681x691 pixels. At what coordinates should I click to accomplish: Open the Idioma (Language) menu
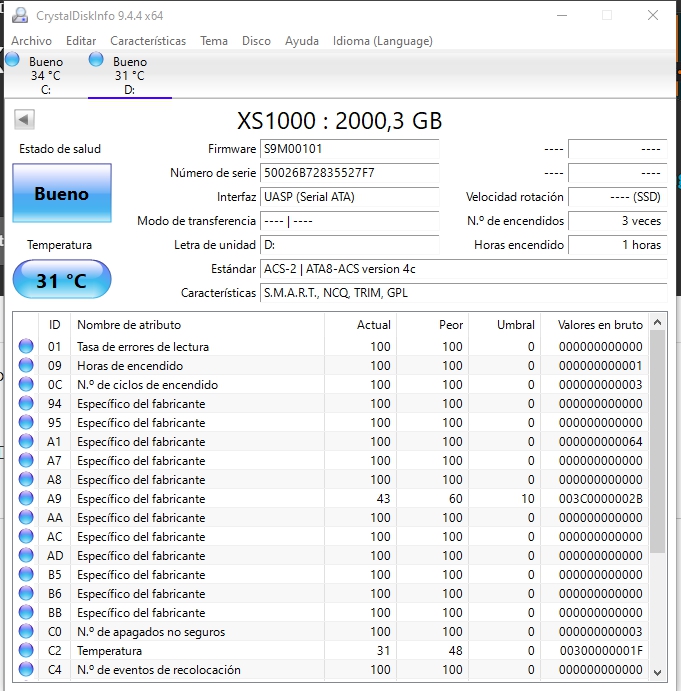pos(383,41)
